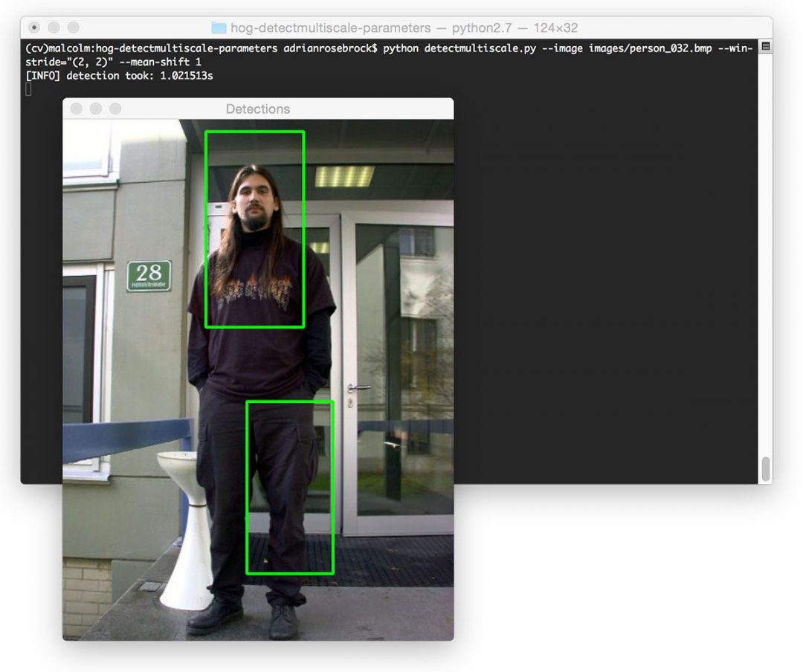
Task: Zoom the terminal window with its third title bar button
Action: click(73, 28)
